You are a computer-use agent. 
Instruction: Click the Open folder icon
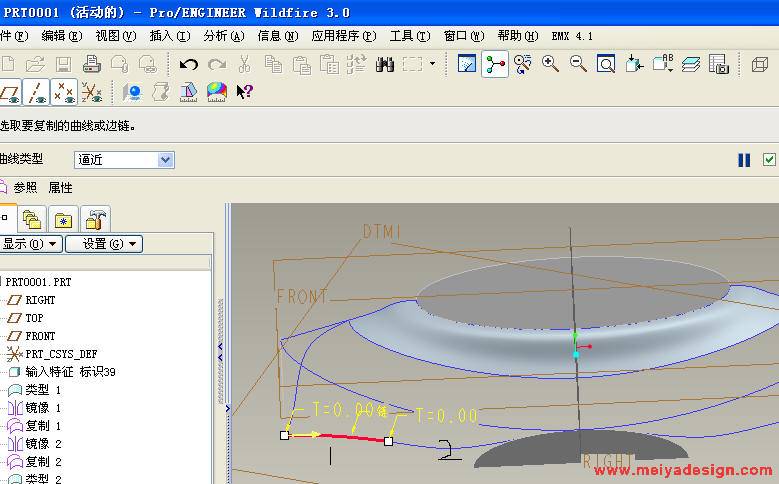coord(35,64)
